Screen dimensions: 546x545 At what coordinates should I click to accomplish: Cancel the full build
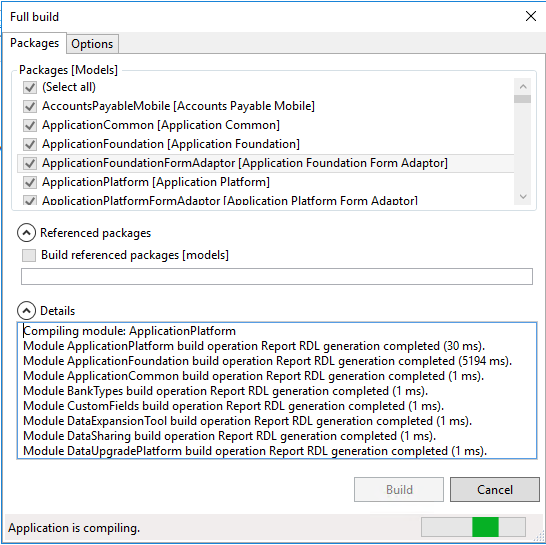click(x=495, y=489)
